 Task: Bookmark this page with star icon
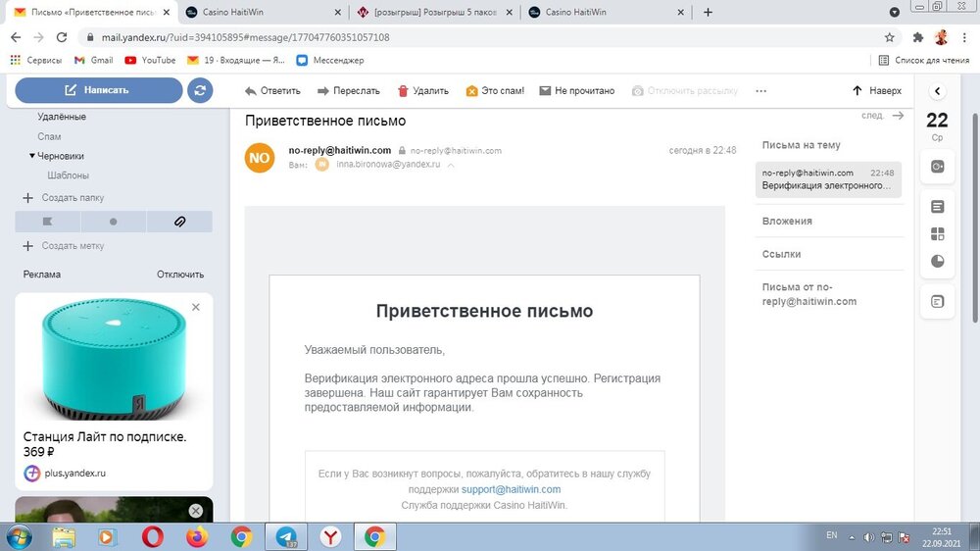(x=889, y=37)
